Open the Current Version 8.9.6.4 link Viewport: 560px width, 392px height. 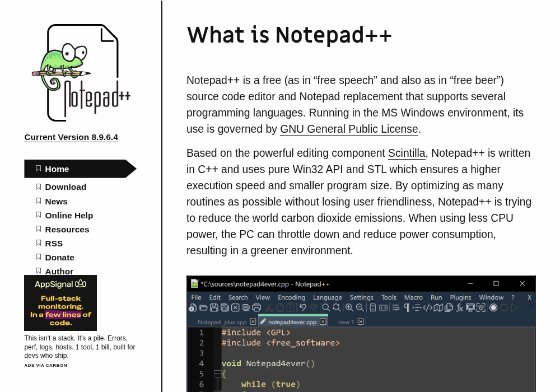click(x=71, y=137)
